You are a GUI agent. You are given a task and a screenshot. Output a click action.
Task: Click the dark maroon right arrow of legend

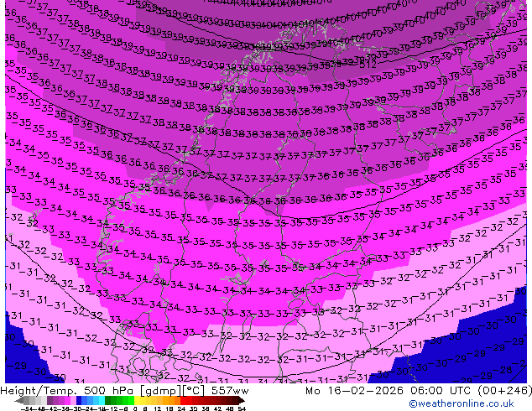coord(242,401)
